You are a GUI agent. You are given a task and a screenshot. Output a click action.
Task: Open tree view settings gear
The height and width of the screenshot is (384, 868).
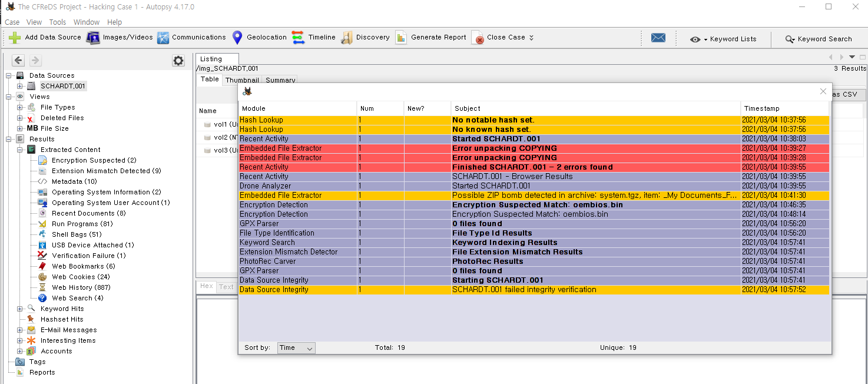[178, 61]
